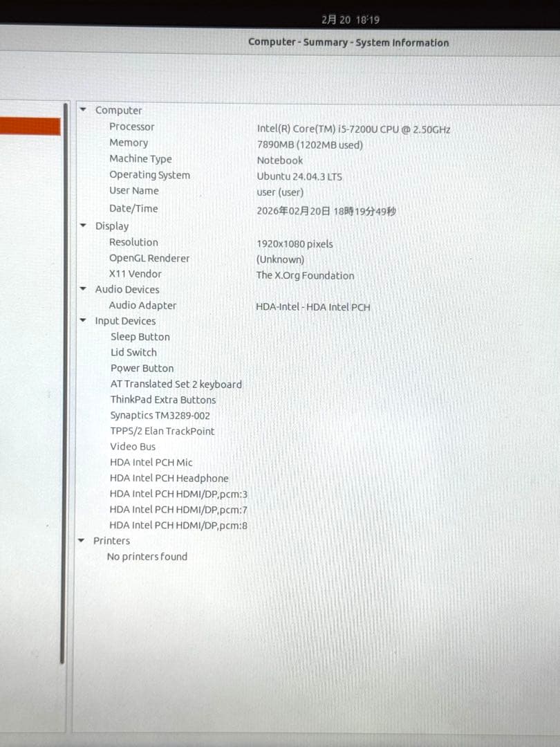
Task: Select the Resolution row
Action: pos(133,242)
